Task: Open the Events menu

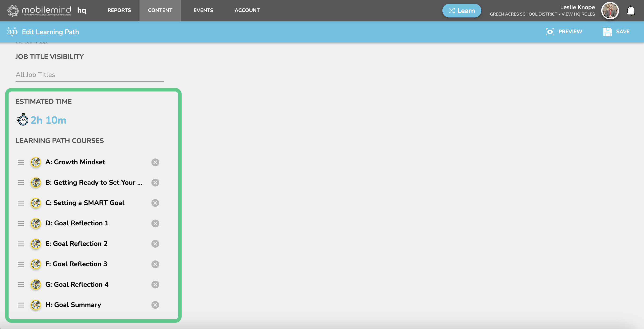Action: pyautogui.click(x=203, y=10)
